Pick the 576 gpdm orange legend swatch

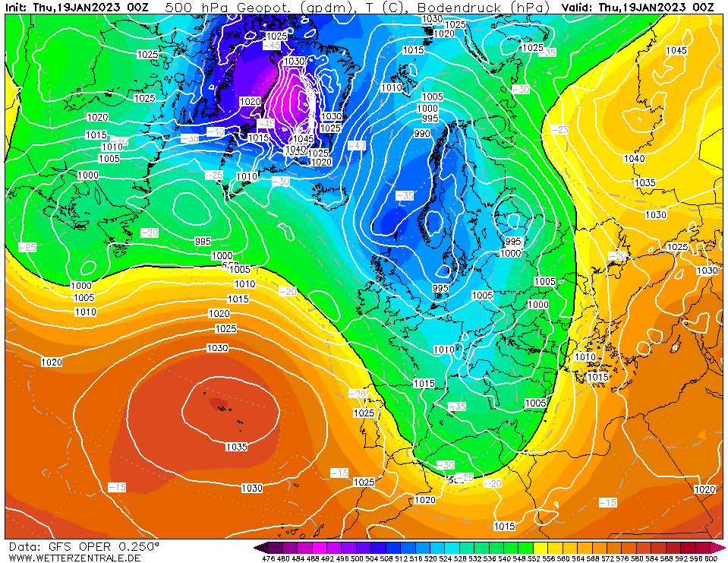tap(629, 548)
